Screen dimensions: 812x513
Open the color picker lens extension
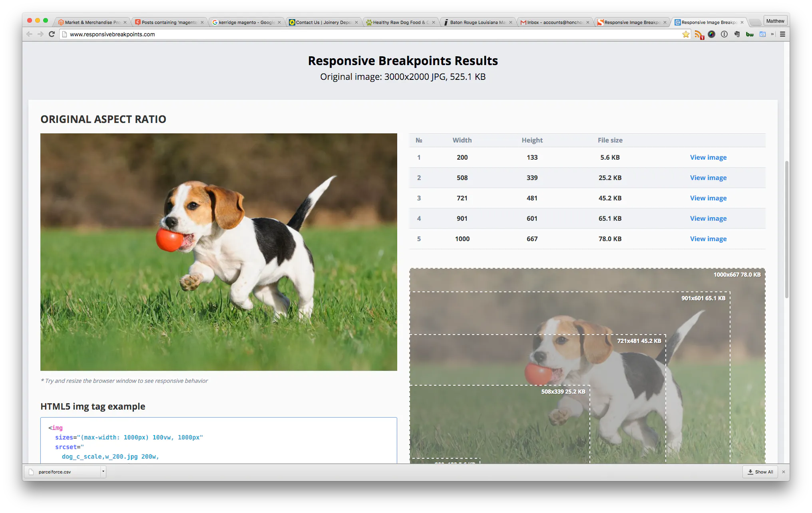[711, 34]
